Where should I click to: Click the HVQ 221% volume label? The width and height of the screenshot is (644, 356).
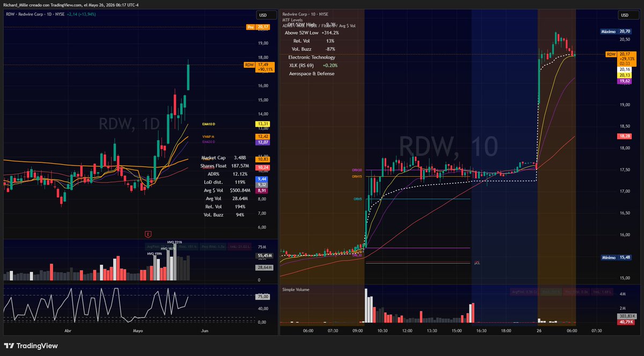(x=175, y=242)
